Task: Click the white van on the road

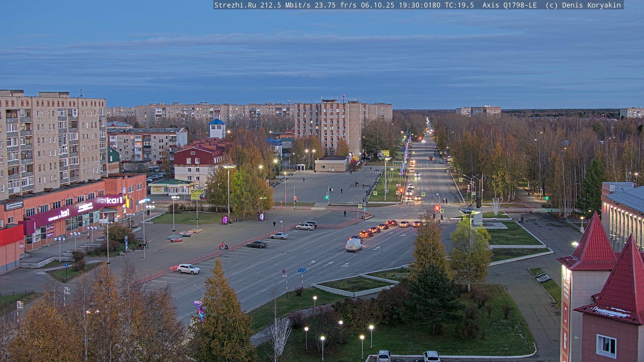Action: [354, 245]
